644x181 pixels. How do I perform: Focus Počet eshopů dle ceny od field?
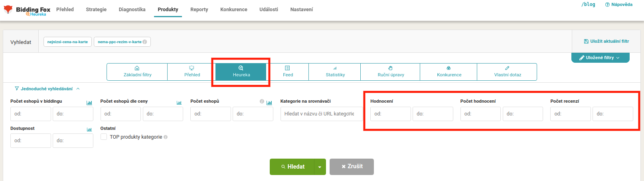(x=121, y=114)
